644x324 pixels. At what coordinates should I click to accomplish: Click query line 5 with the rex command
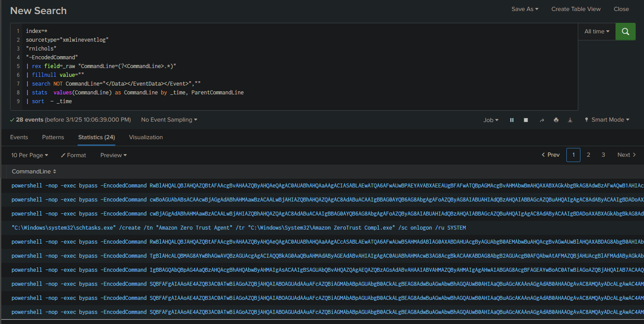pyautogui.click(x=101, y=66)
